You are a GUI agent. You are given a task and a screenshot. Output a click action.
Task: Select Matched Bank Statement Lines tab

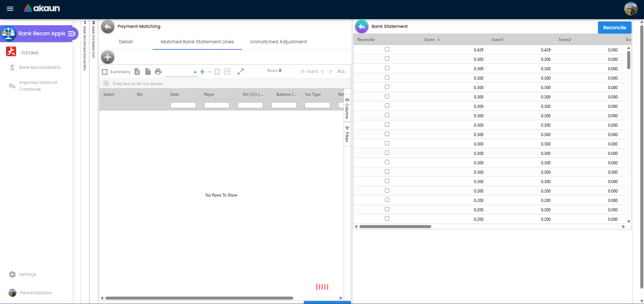pyautogui.click(x=197, y=42)
